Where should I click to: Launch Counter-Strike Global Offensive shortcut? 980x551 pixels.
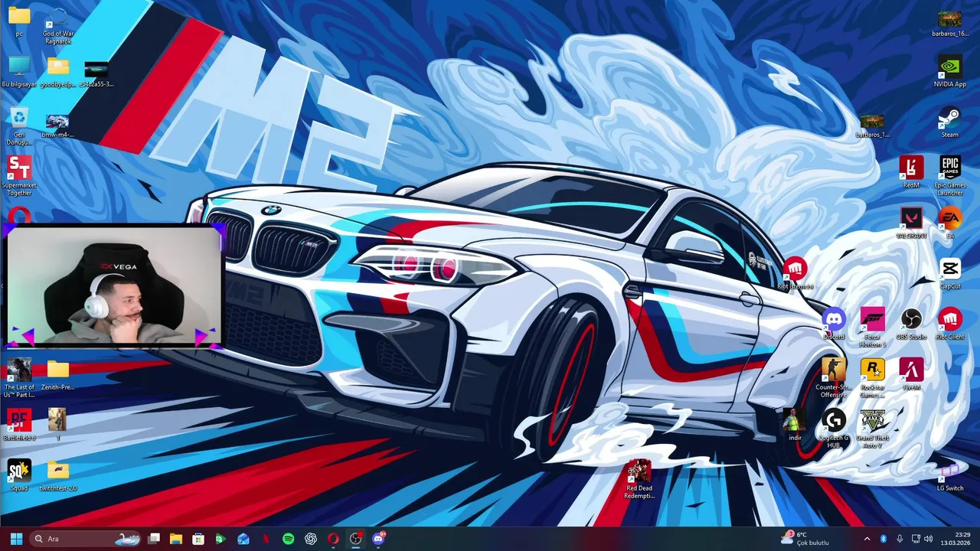click(834, 378)
